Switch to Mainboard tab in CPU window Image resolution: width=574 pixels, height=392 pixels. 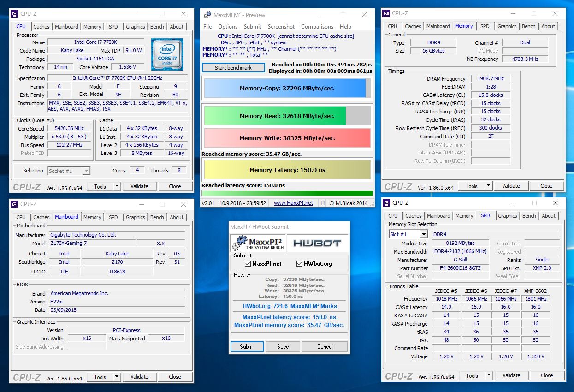click(x=66, y=27)
